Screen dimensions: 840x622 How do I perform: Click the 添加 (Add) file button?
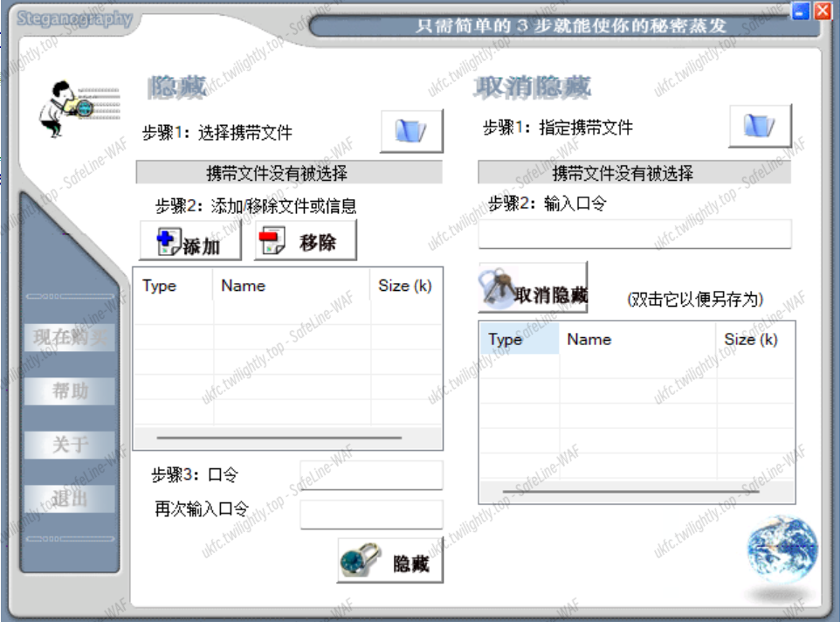click(x=190, y=242)
